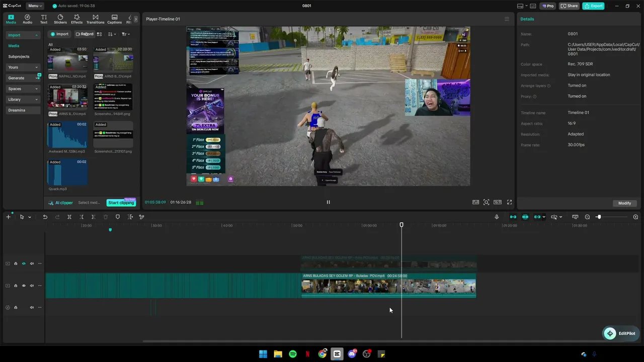644x362 pixels.
Task: Open the media filter dropdown
Action: pyautogui.click(x=126, y=34)
